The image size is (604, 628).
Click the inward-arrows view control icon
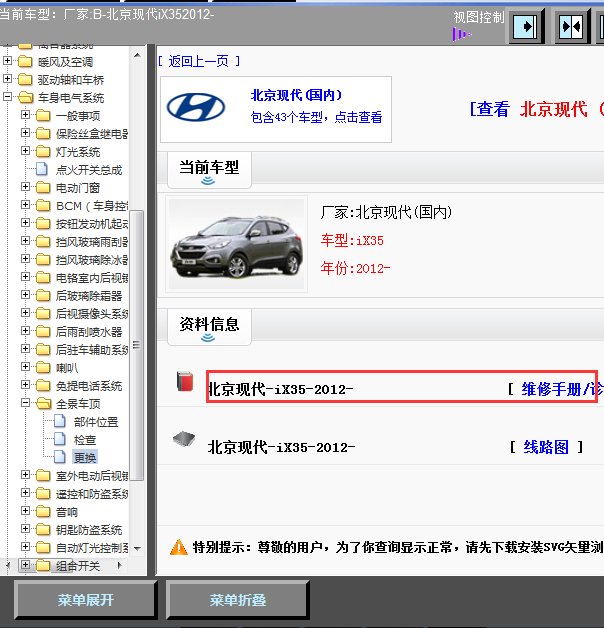(571, 27)
